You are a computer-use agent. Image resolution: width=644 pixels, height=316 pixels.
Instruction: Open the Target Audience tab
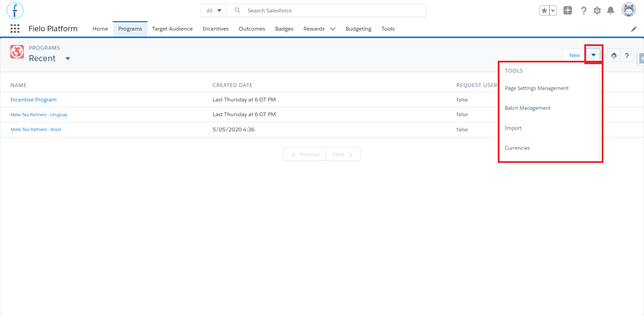[172, 29]
